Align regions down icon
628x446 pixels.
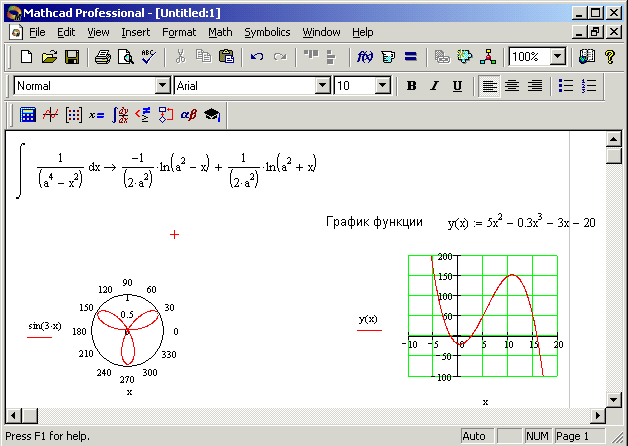pyautogui.click(x=331, y=57)
